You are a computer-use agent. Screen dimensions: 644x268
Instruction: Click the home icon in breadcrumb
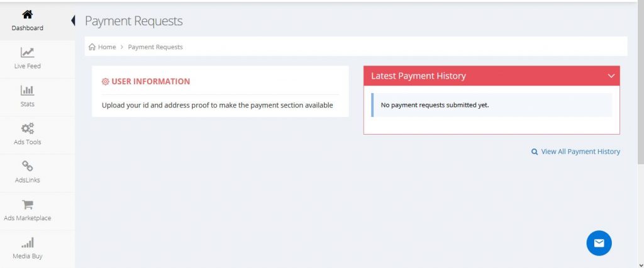(92, 47)
